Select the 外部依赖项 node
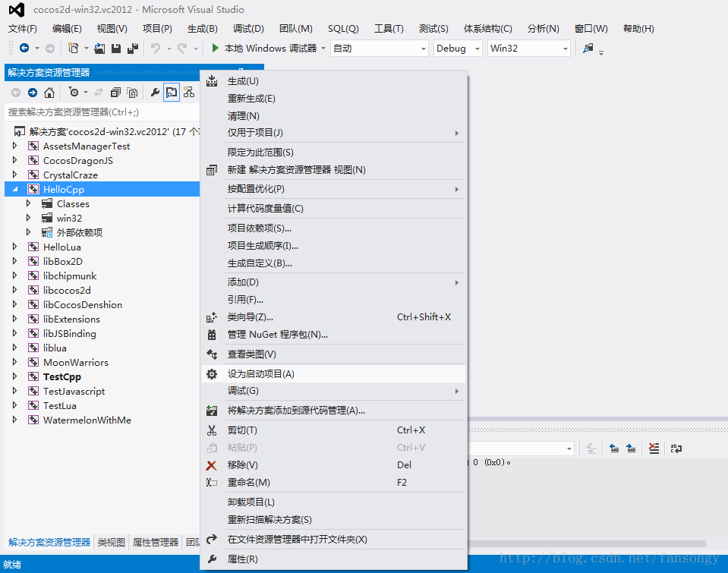This screenshot has width=728, height=573. pyautogui.click(x=80, y=232)
